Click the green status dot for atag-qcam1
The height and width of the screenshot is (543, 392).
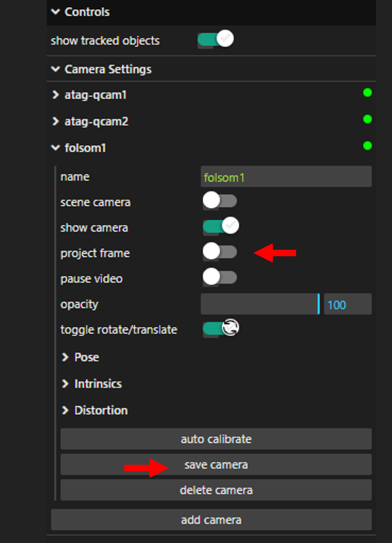(367, 93)
